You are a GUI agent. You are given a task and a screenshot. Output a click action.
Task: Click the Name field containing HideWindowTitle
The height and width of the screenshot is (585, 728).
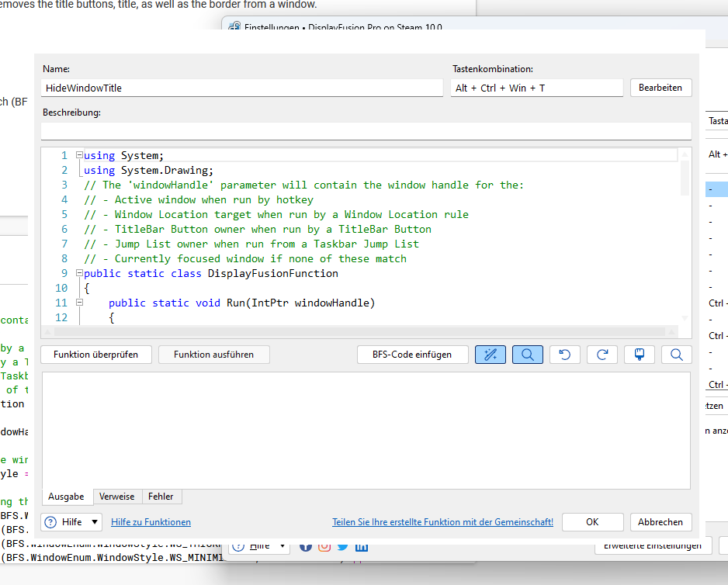(242, 88)
